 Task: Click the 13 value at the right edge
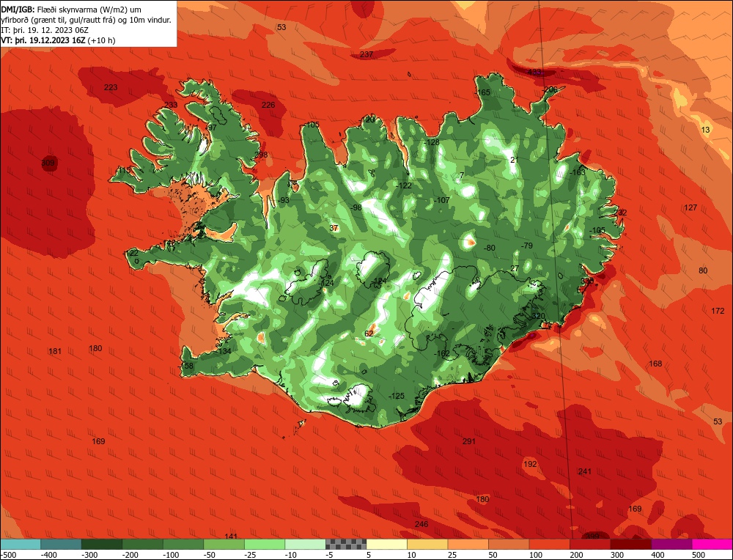point(705,130)
